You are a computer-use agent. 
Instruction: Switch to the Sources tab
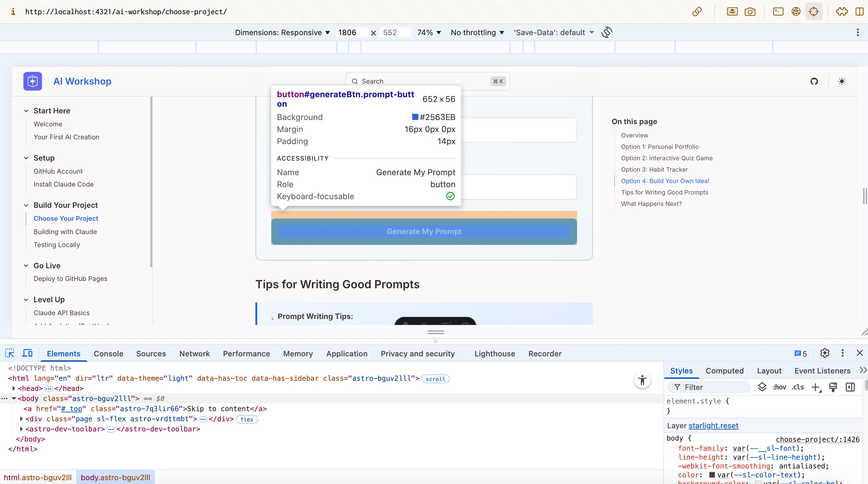point(151,353)
